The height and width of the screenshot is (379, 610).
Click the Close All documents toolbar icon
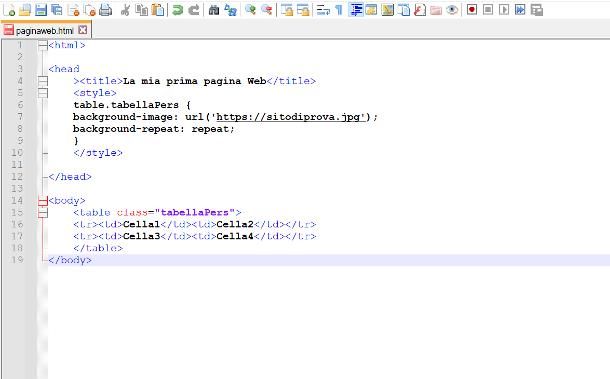point(90,10)
